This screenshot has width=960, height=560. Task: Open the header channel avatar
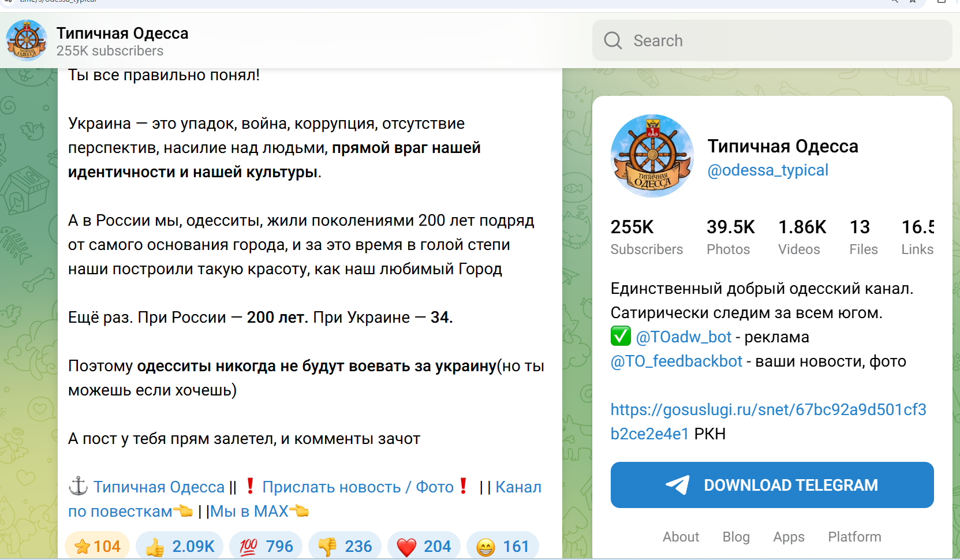coord(27,40)
